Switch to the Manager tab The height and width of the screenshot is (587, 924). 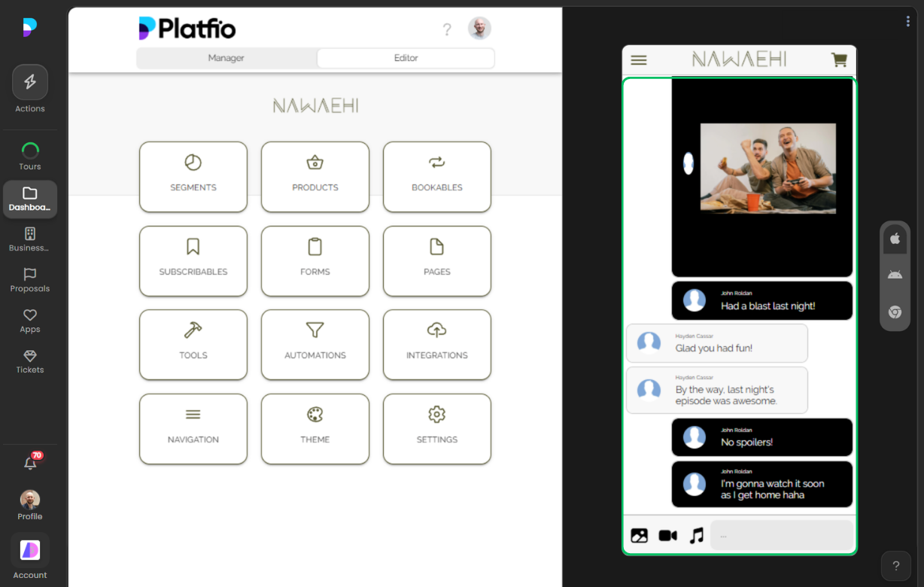tap(226, 57)
